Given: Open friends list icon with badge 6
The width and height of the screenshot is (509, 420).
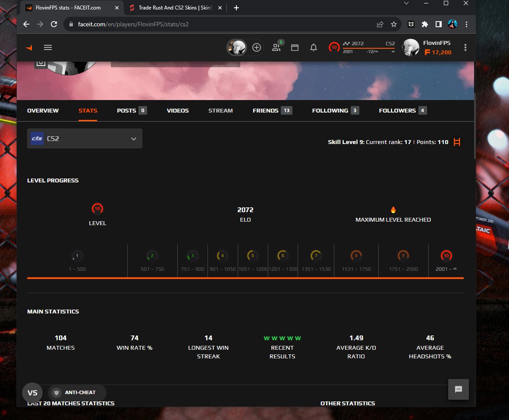Looking at the screenshot, I should [276, 47].
